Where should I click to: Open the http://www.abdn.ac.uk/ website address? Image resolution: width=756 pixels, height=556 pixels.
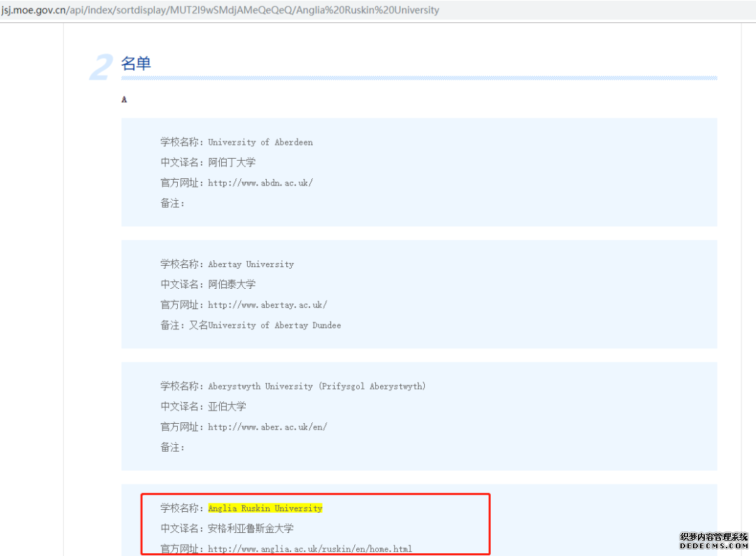click(x=260, y=183)
